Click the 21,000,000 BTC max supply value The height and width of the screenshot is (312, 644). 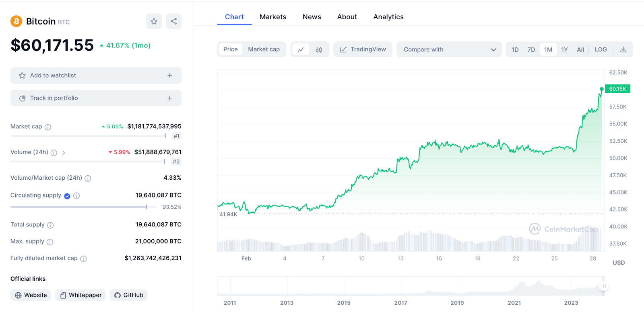pyautogui.click(x=158, y=241)
